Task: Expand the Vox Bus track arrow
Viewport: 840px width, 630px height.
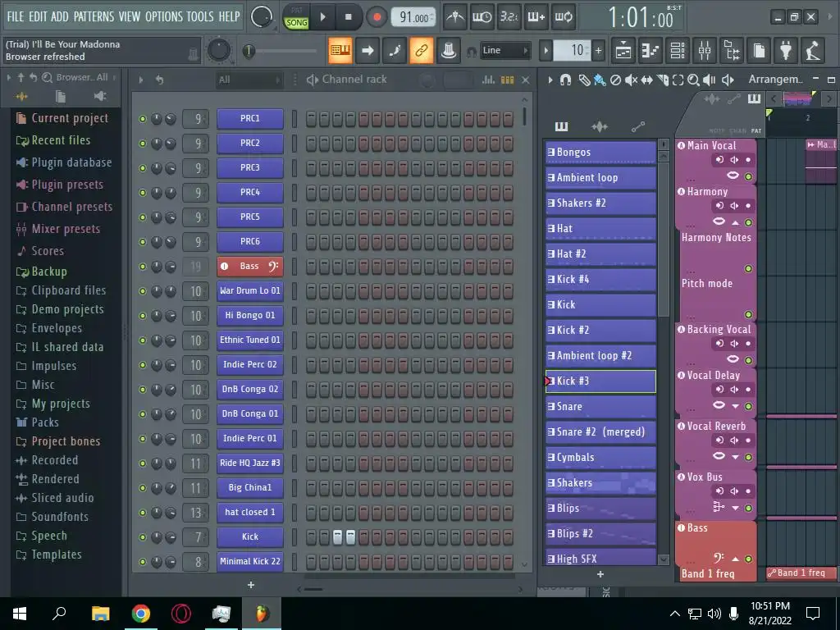Action: click(x=735, y=508)
